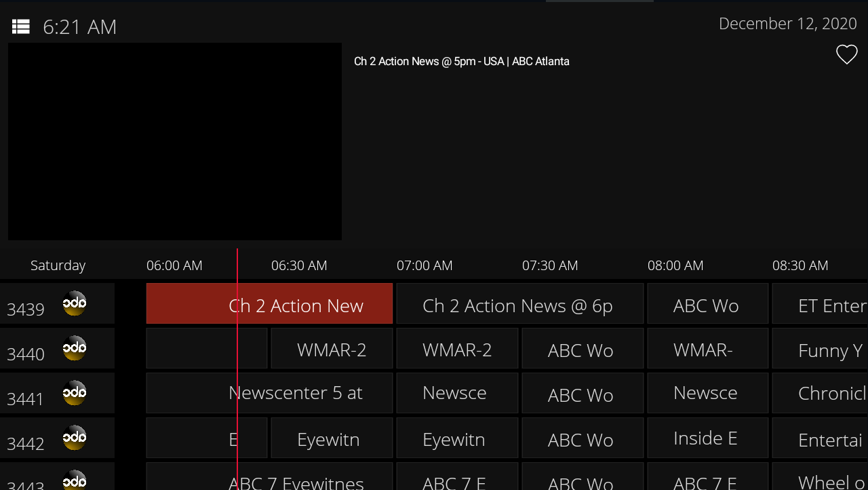Image resolution: width=868 pixels, height=490 pixels.
Task: Click the ABC logo for channel 3442
Action: click(x=75, y=438)
